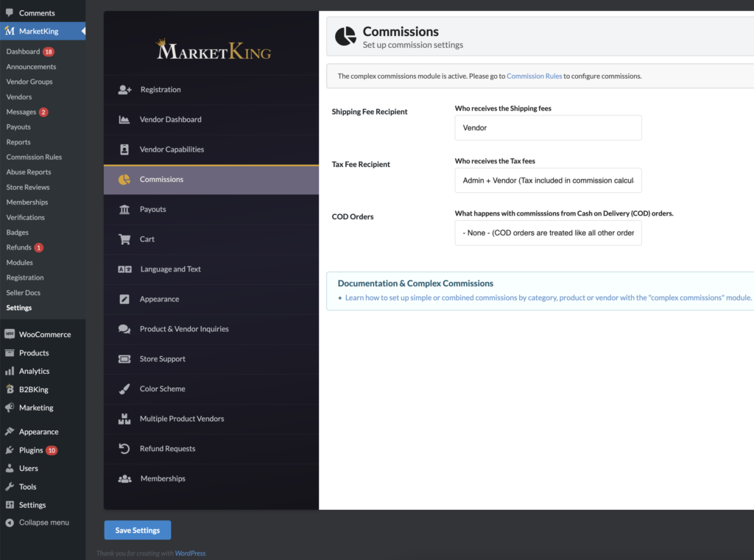
Task: Click the Language and Text icon
Action: [x=124, y=269]
